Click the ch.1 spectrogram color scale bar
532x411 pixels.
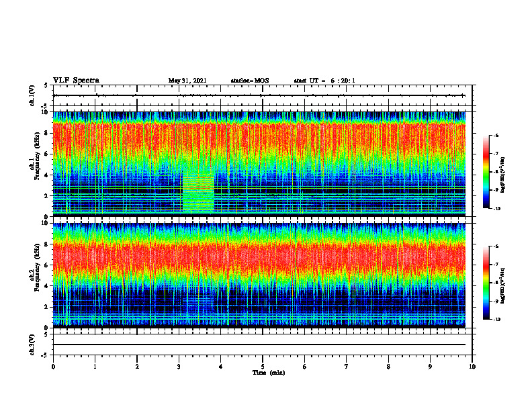(486, 172)
